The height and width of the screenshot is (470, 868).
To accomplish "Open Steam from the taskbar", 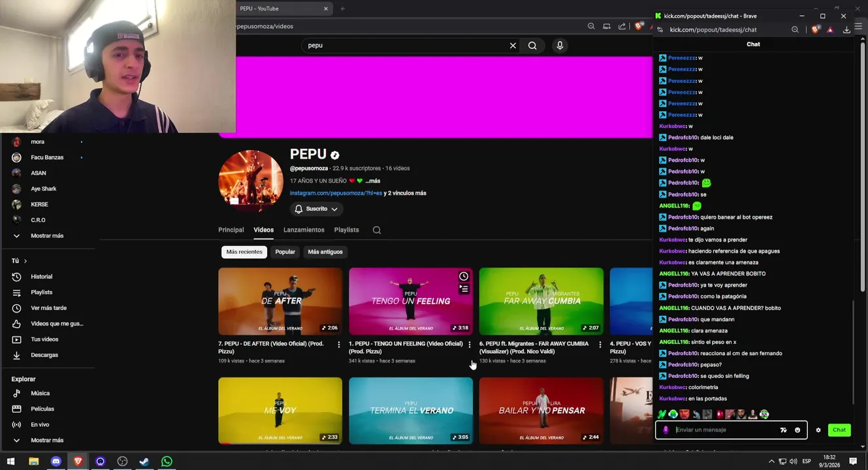I will tap(144, 462).
